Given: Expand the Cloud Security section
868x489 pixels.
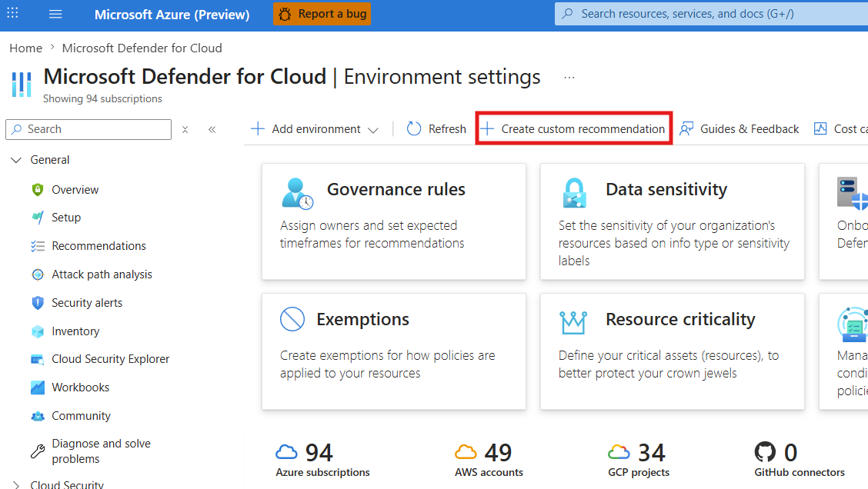Looking at the screenshot, I should [16, 485].
